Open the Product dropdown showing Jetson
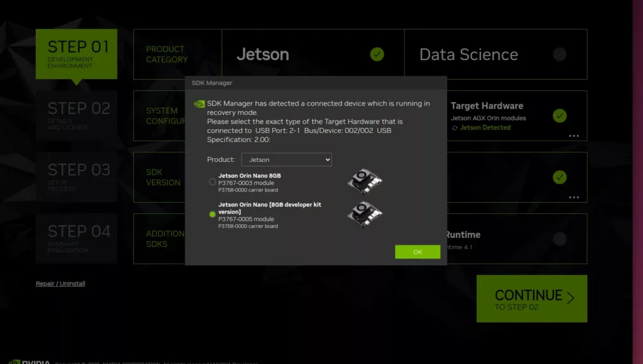 (286, 160)
